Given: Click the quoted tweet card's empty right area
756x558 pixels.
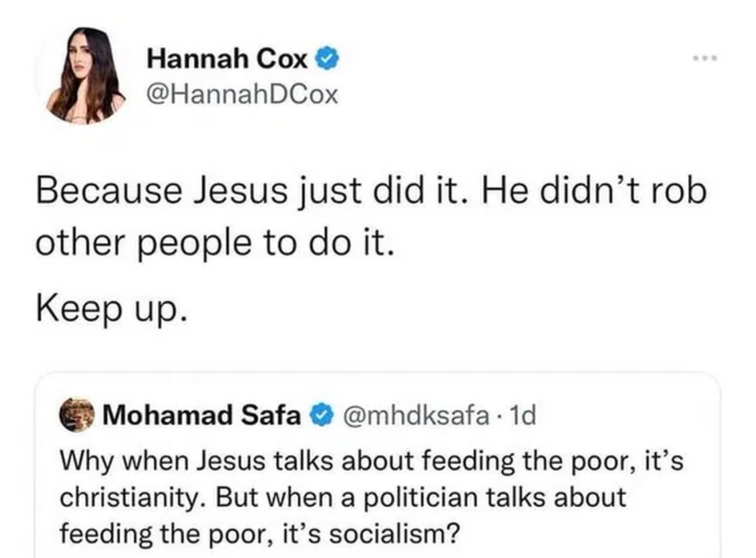Looking at the screenshot, I should tap(627, 415).
